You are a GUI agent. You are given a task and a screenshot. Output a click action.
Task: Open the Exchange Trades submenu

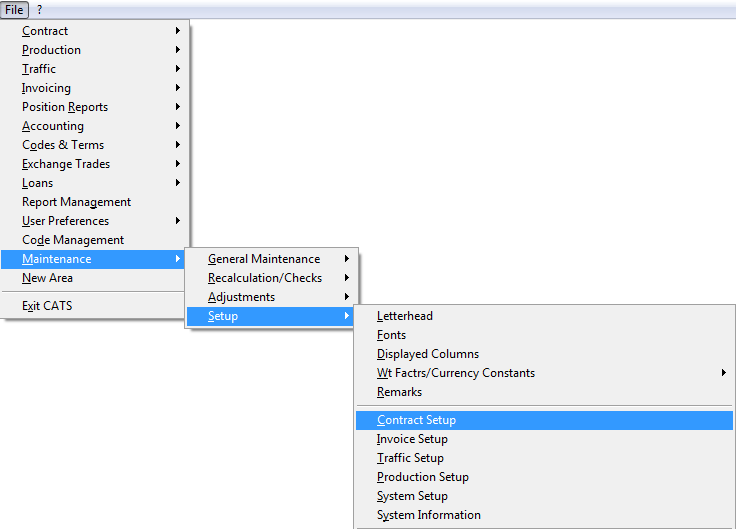pyautogui.click(x=94, y=164)
